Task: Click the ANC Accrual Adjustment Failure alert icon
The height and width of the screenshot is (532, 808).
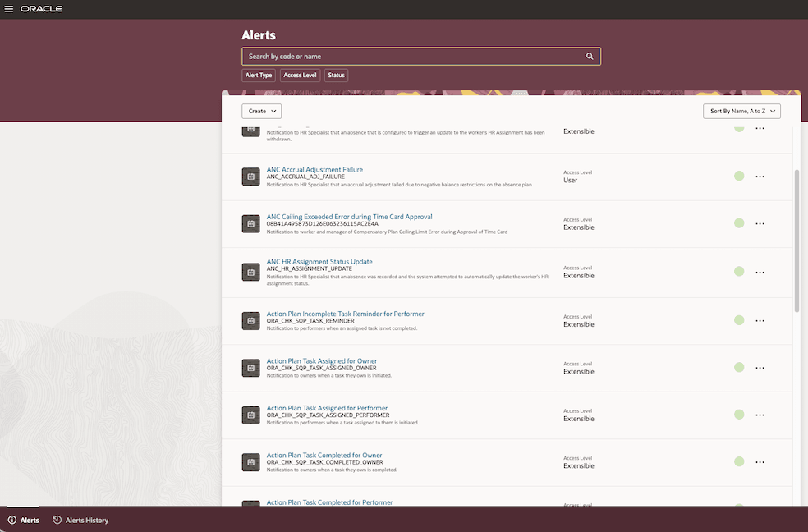Action: click(x=251, y=177)
